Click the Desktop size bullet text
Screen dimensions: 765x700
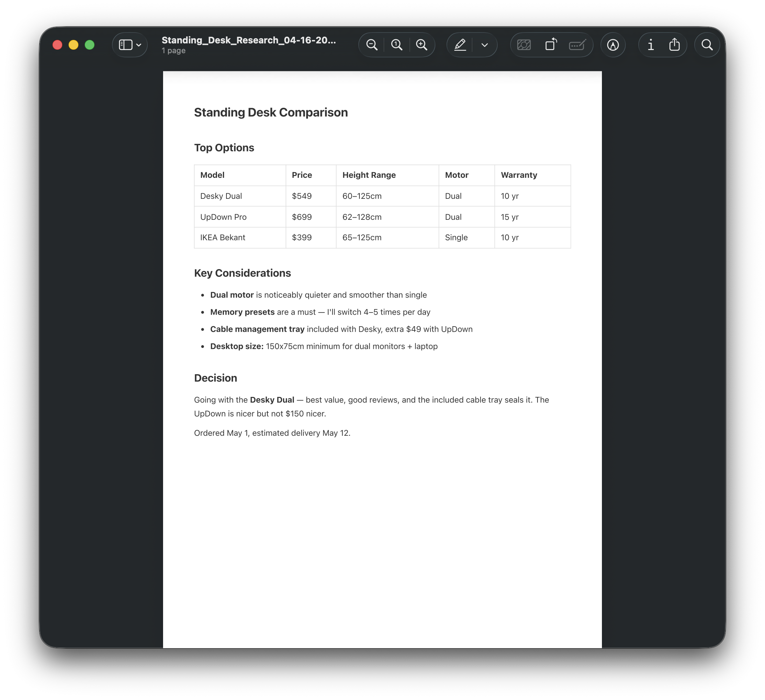point(324,346)
